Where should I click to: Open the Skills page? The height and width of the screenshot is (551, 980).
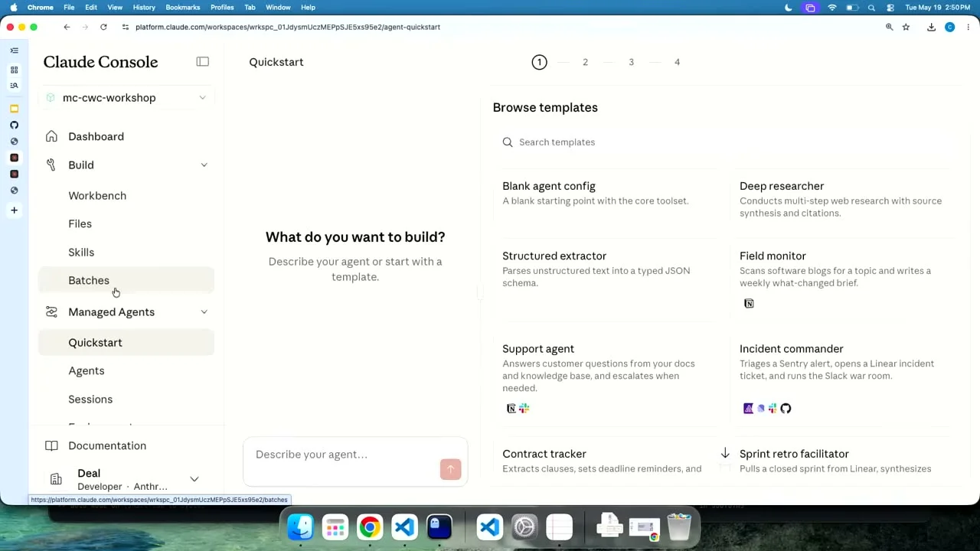(81, 252)
